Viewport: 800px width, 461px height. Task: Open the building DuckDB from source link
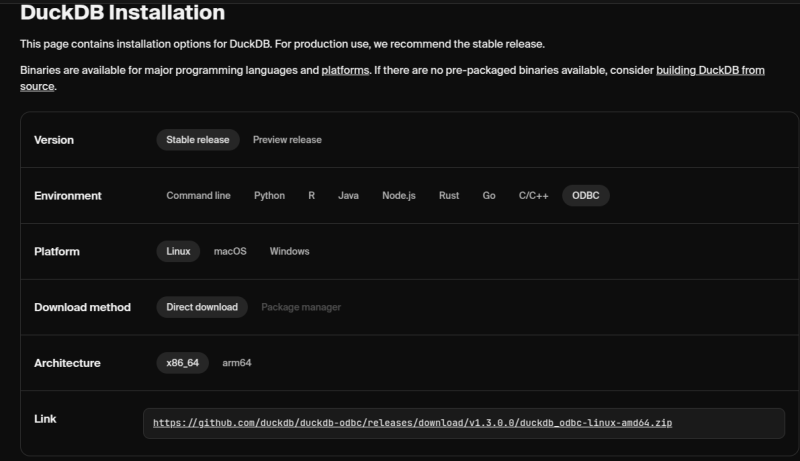click(x=710, y=70)
